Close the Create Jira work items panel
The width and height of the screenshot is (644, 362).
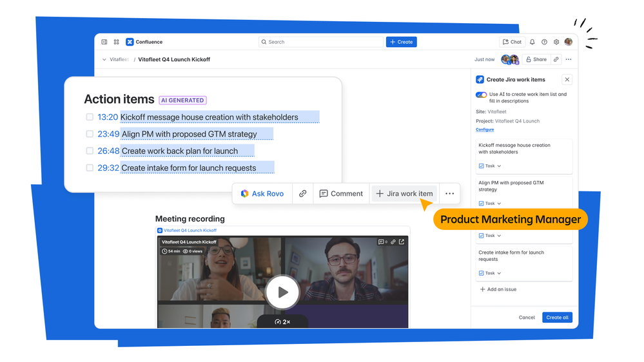pyautogui.click(x=567, y=80)
